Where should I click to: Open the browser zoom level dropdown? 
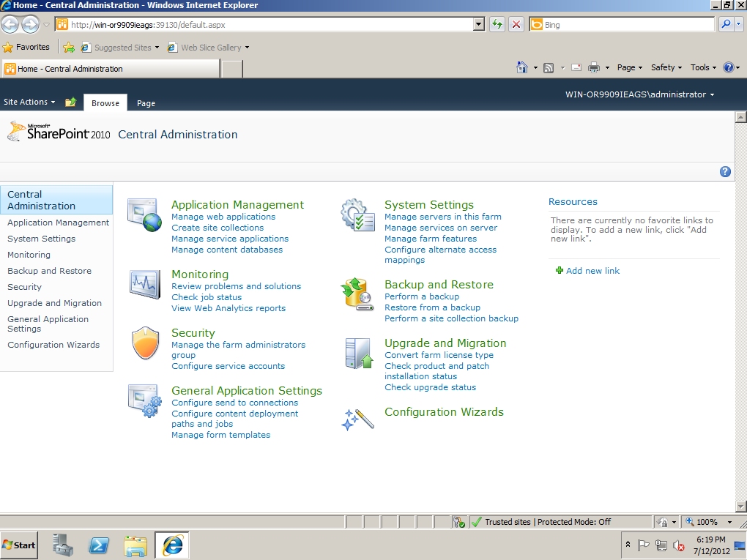pyautogui.click(x=729, y=522)
